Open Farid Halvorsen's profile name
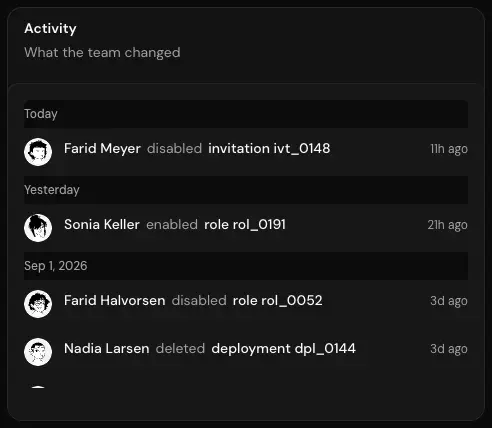The width and height of the screenshot is (492, 428). coord(115,301)
